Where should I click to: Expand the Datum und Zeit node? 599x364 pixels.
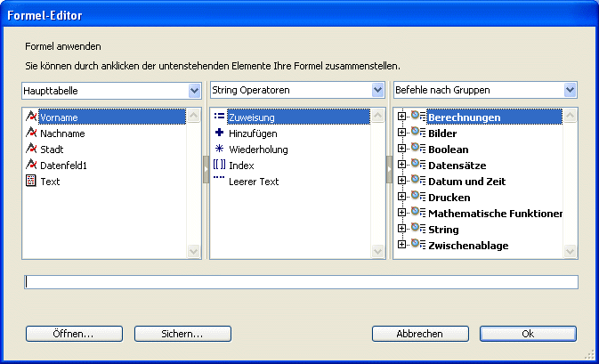click(402, 181)
